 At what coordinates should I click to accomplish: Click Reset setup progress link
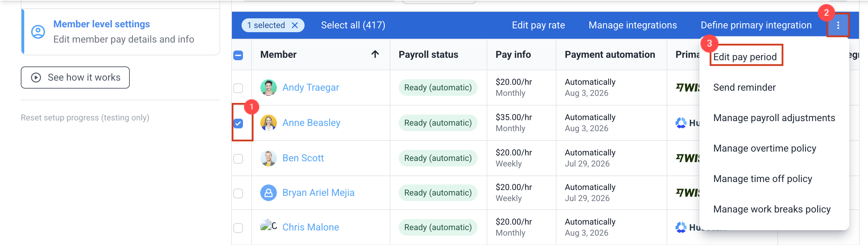[85, 118]
